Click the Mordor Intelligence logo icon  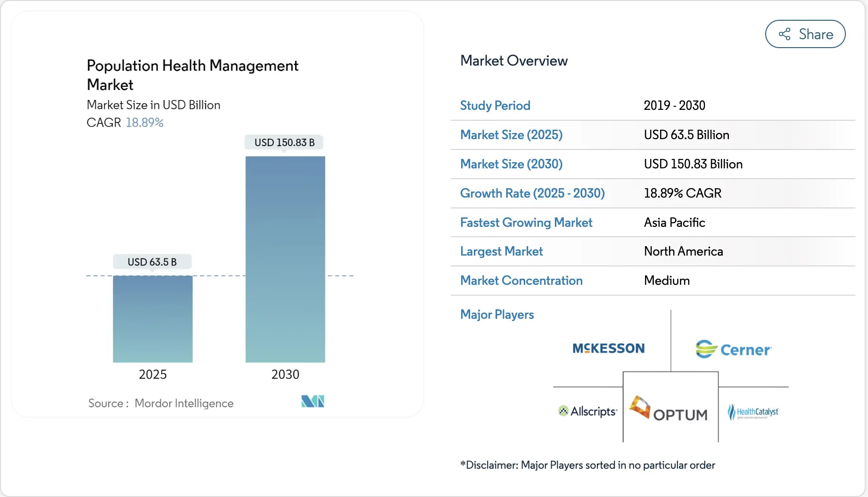(x=312, y=401)
